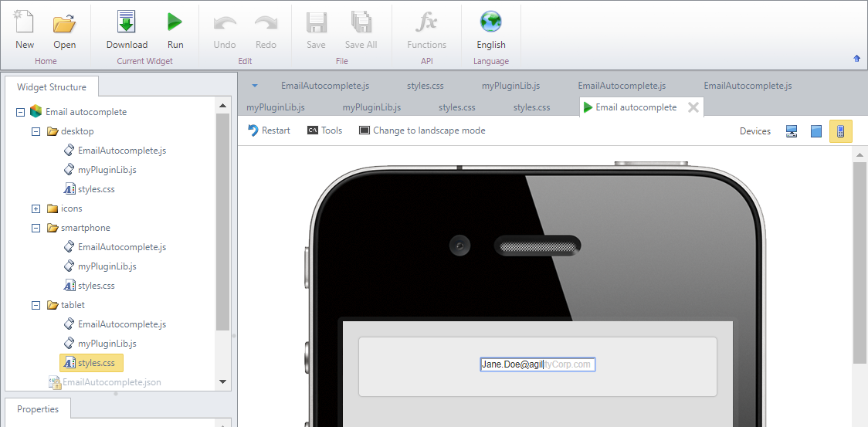Close the Email autocomplete preview tab
Screen dimensions: 868x427
pos(693,107)
